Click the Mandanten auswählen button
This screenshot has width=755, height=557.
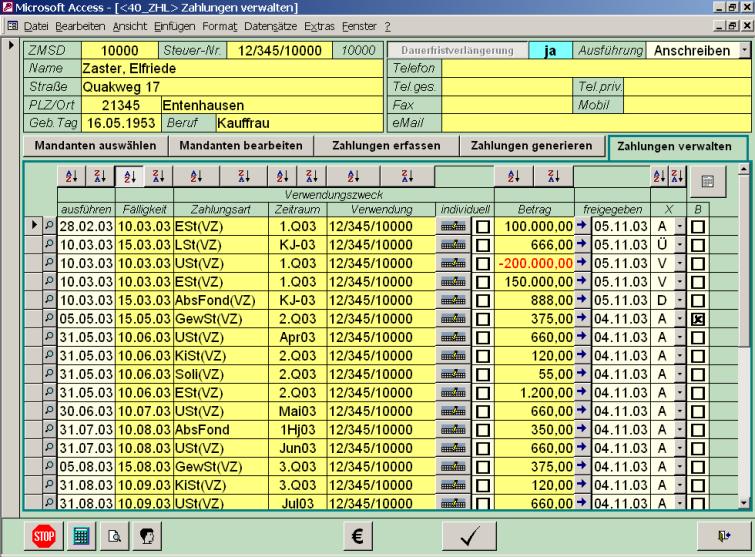93,146
